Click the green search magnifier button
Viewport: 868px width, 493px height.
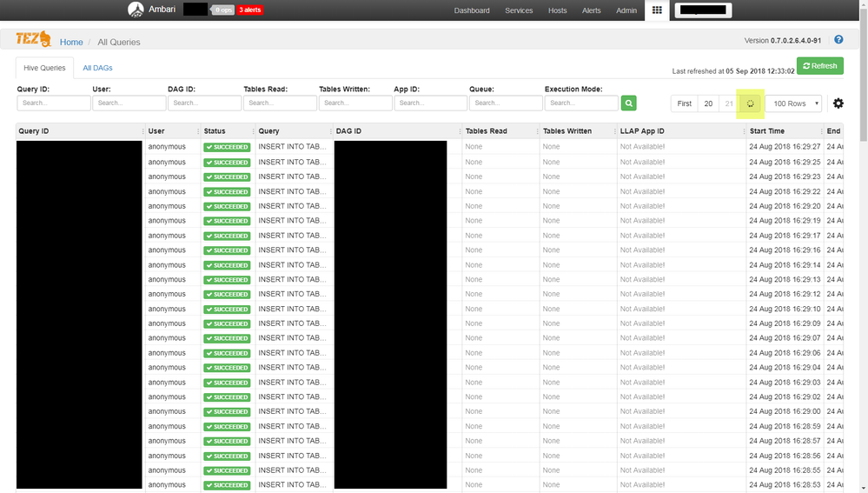point(628,103)
